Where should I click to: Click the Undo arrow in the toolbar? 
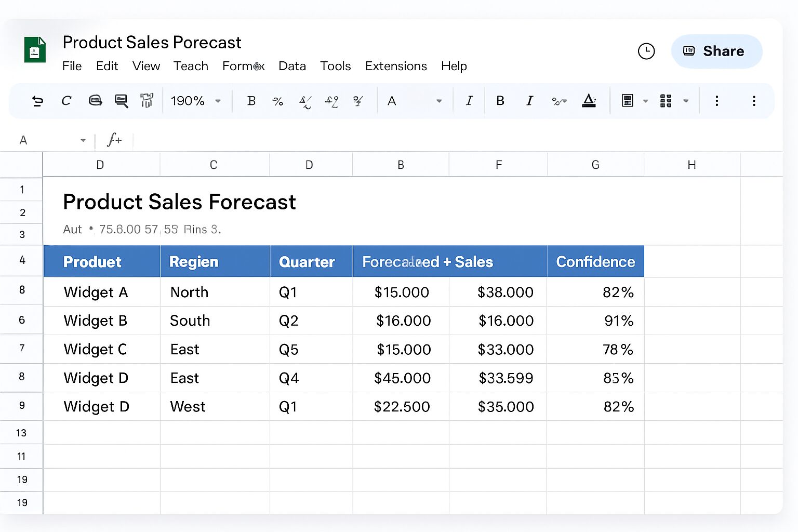point(37,101)
